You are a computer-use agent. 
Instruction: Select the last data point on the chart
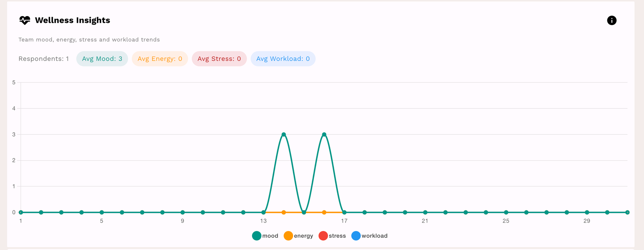pos(627,212)
